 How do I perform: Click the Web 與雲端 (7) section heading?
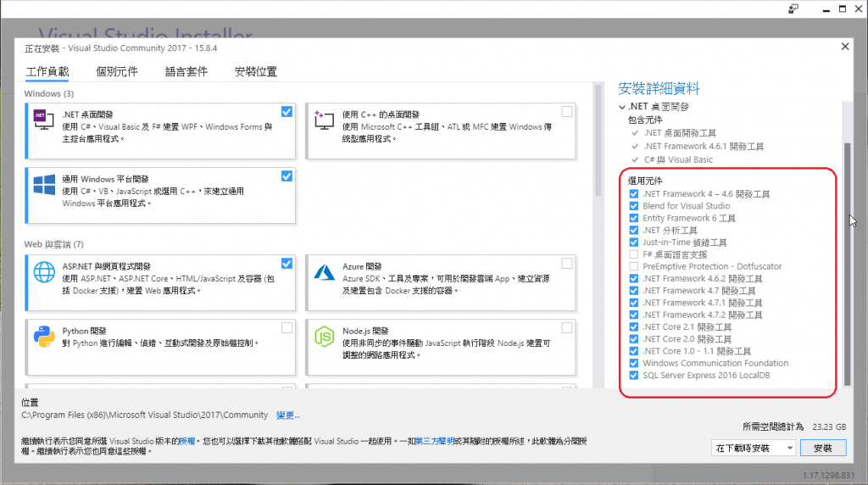pos(53,244)
